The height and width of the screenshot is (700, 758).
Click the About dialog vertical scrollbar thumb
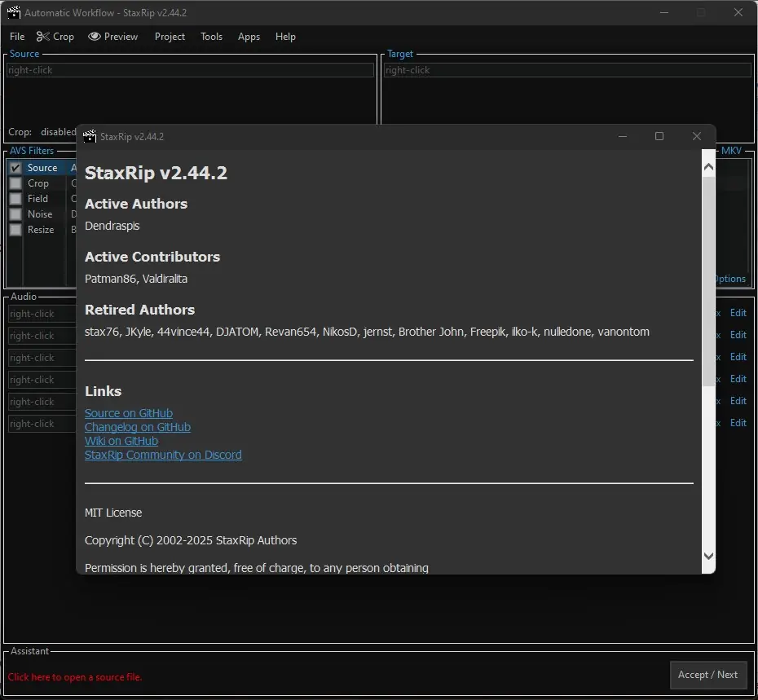pyautogui.click(x=709, y=282)
